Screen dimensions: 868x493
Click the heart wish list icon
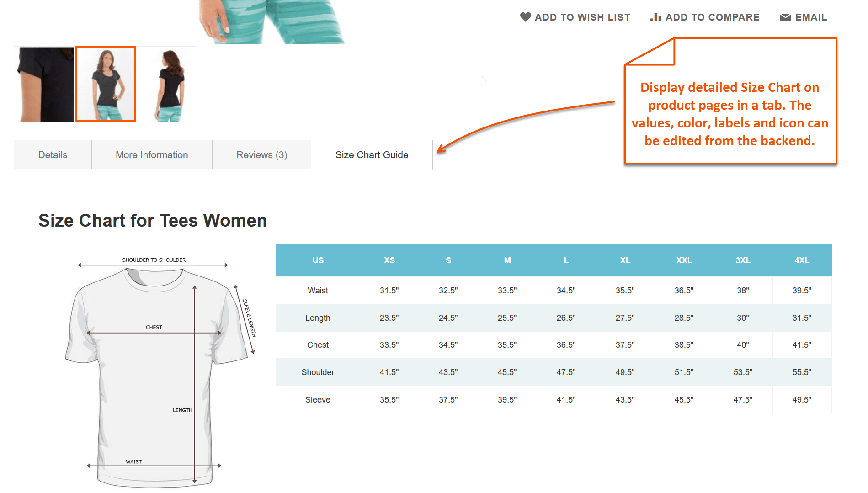pyautogui.click(x=526, y=17)
